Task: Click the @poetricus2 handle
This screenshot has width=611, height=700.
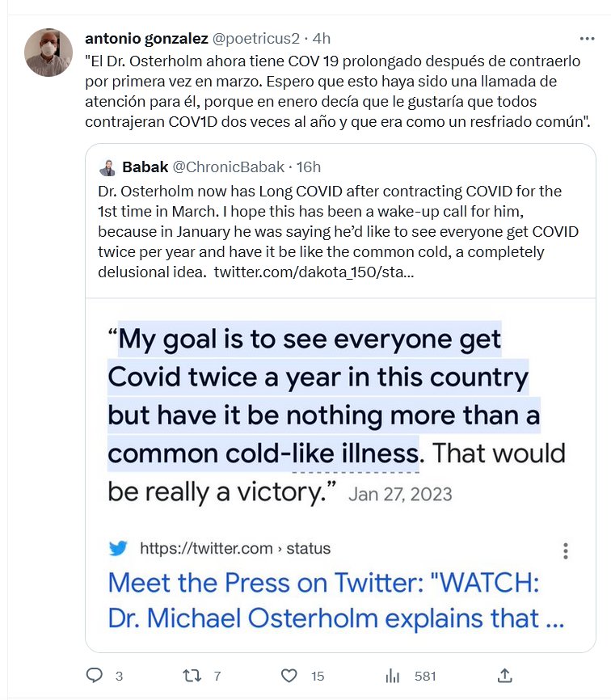Action: [256, 38]
